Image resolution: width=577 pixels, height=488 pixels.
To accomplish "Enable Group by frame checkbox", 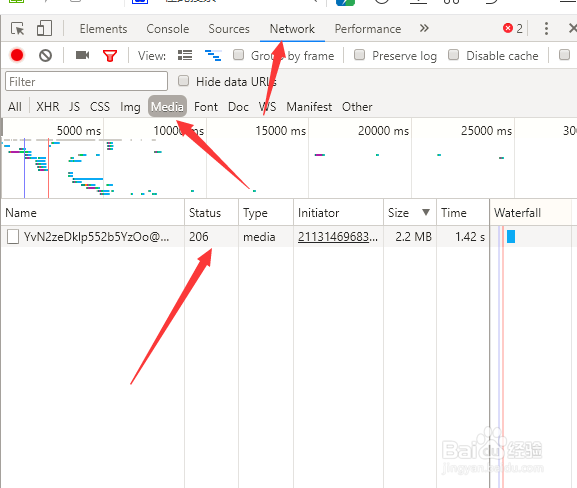I will coord(238,55).
